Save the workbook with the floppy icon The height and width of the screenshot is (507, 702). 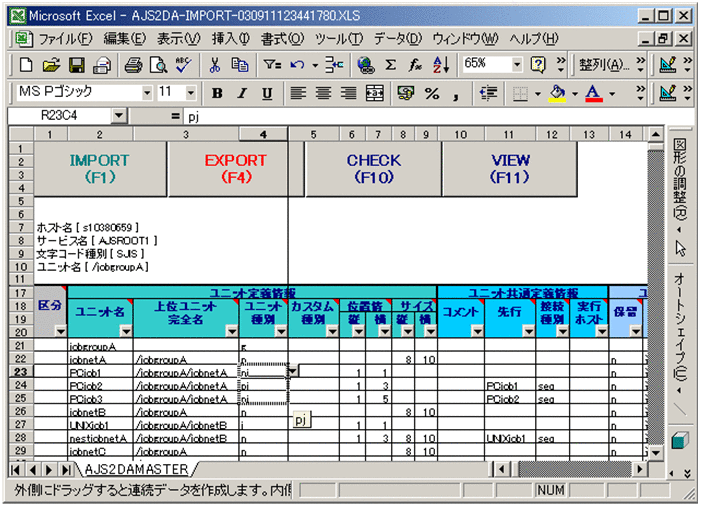77,65
